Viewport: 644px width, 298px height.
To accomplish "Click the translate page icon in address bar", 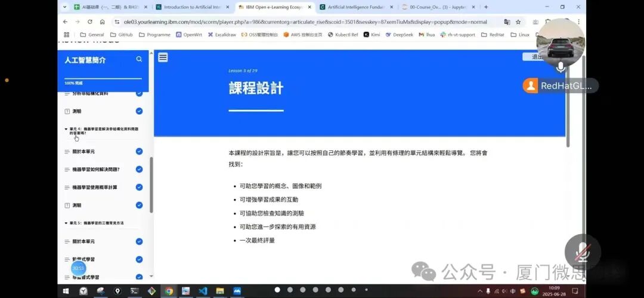I will [x=507, y=22].
